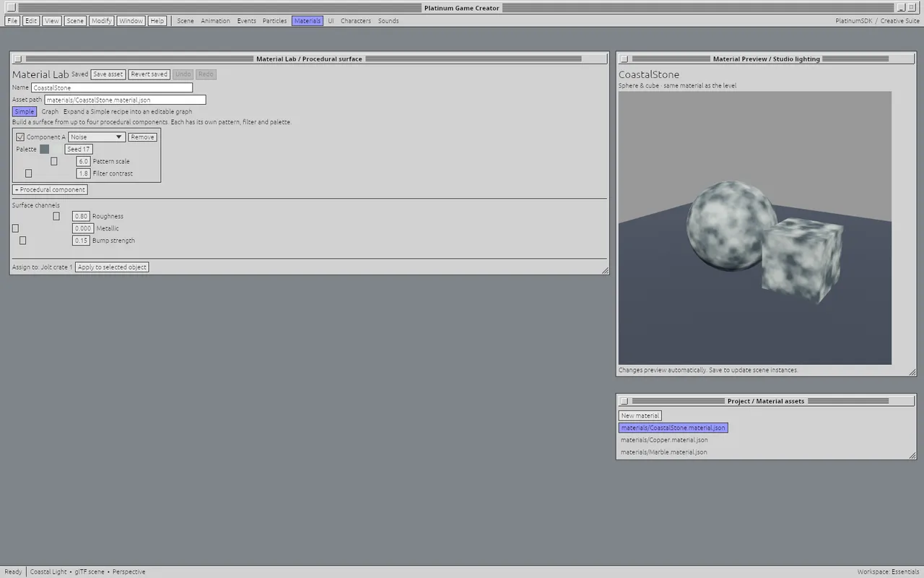Switch to Simple mode
The width and height of the screenshot is (924, 578).
(25, 112)
